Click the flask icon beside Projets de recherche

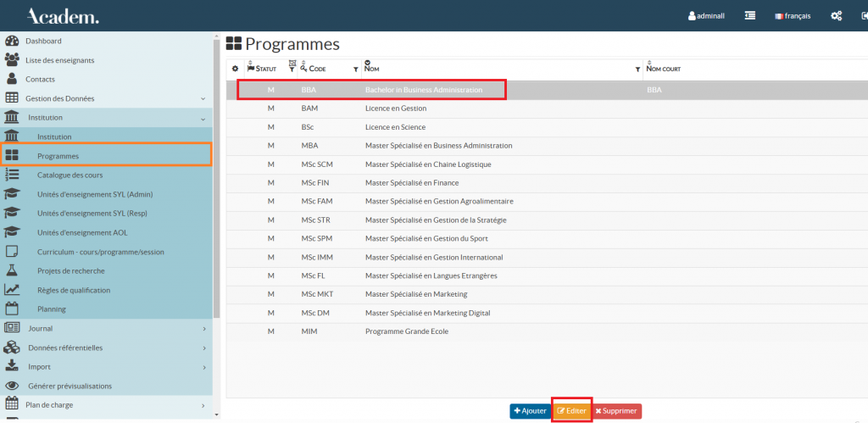(x=12, y=270)
